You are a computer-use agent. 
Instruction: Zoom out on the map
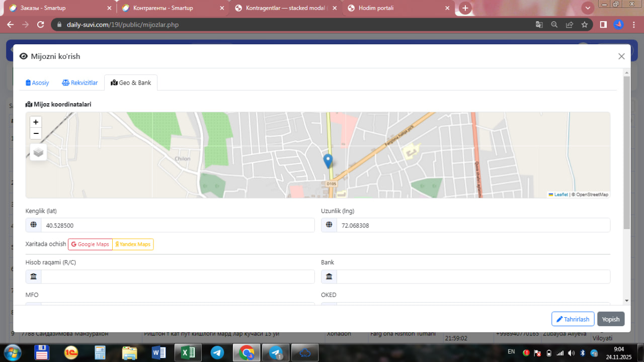point(36,133)
